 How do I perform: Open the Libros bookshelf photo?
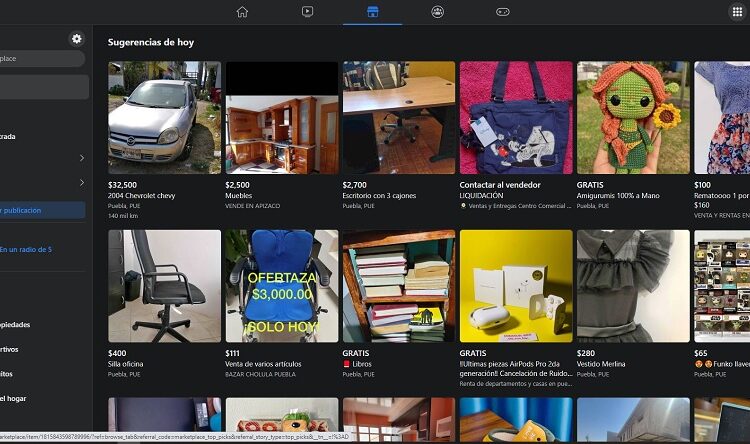point(399,286)
